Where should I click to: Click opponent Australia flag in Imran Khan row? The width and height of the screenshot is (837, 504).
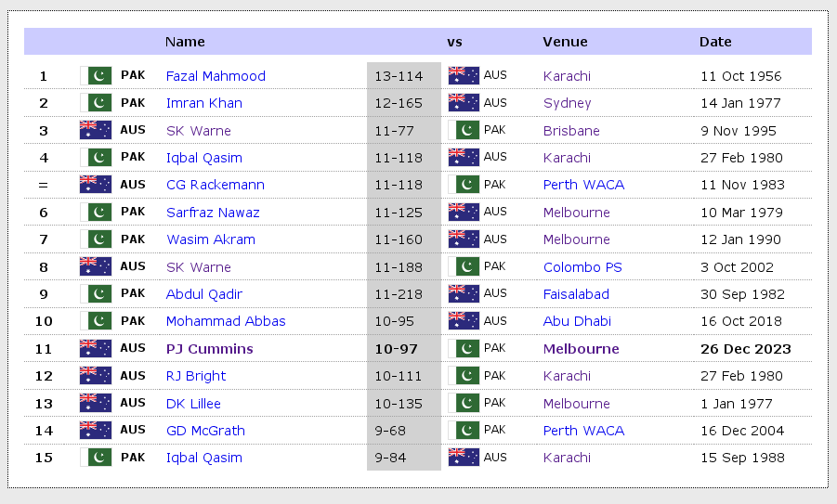(464, 102)
